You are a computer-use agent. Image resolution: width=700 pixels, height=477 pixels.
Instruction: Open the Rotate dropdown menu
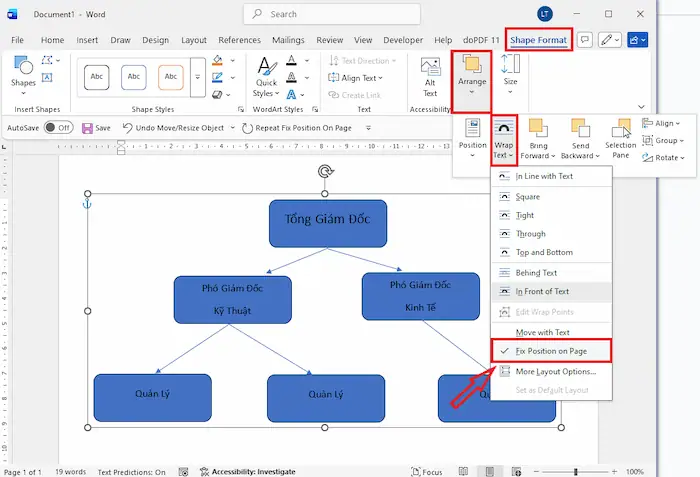click(x=664, y=157)
